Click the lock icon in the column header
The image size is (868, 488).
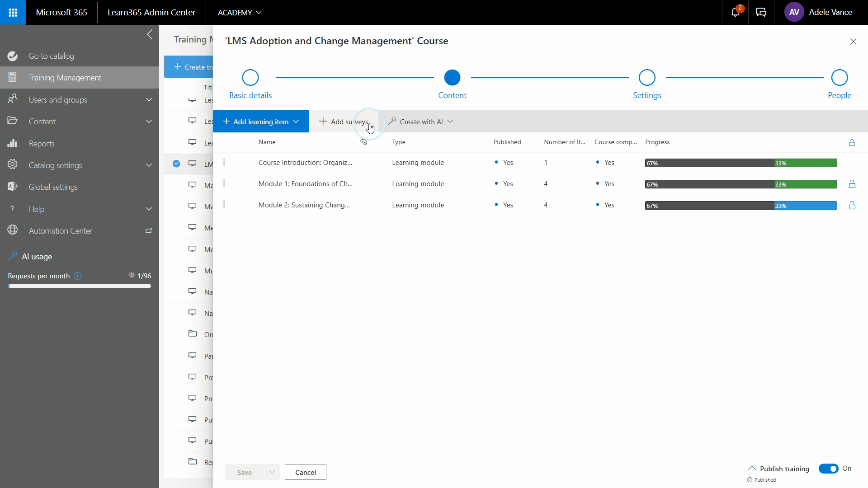[852, 143]
